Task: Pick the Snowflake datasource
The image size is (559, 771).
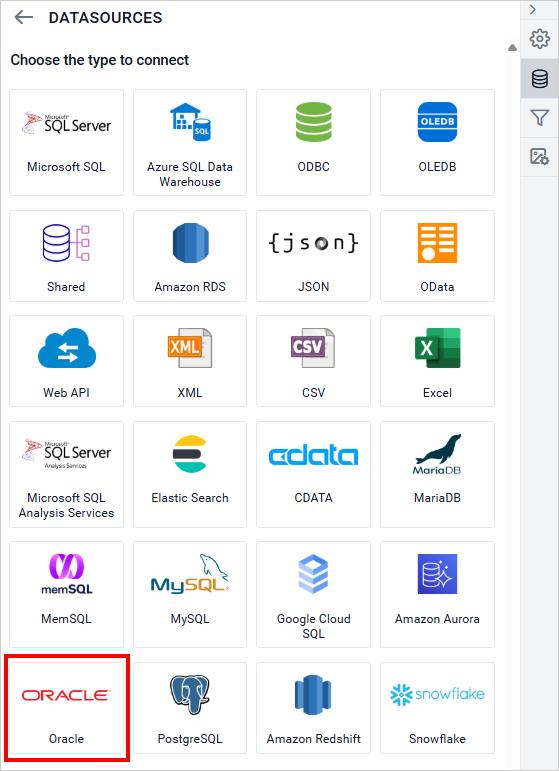Action: tap(437, 708)
